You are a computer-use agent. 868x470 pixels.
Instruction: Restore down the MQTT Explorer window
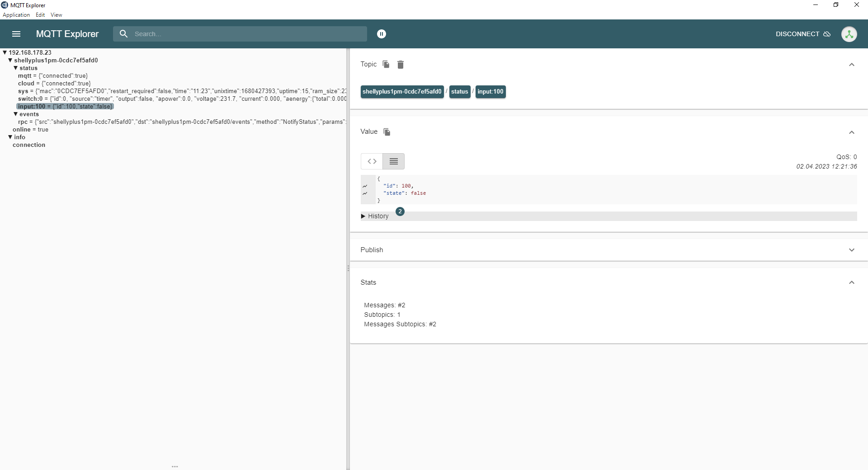[836, 5]
